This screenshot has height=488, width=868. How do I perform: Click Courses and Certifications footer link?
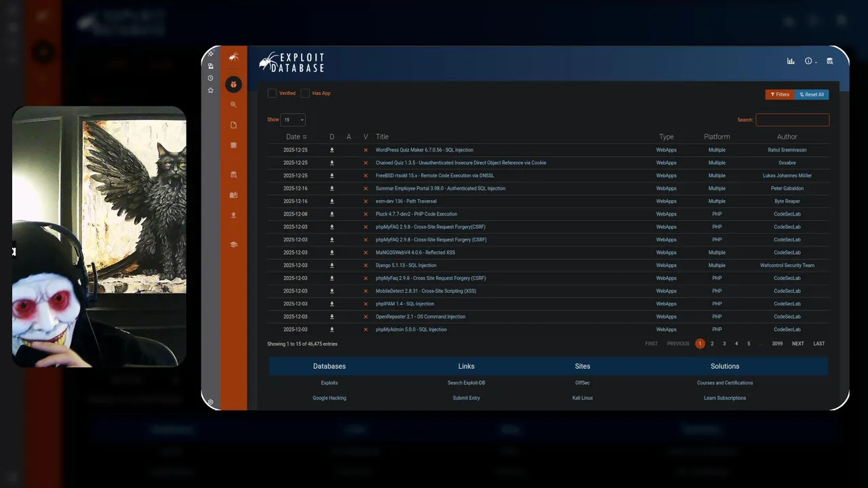(x=725, y=383)
